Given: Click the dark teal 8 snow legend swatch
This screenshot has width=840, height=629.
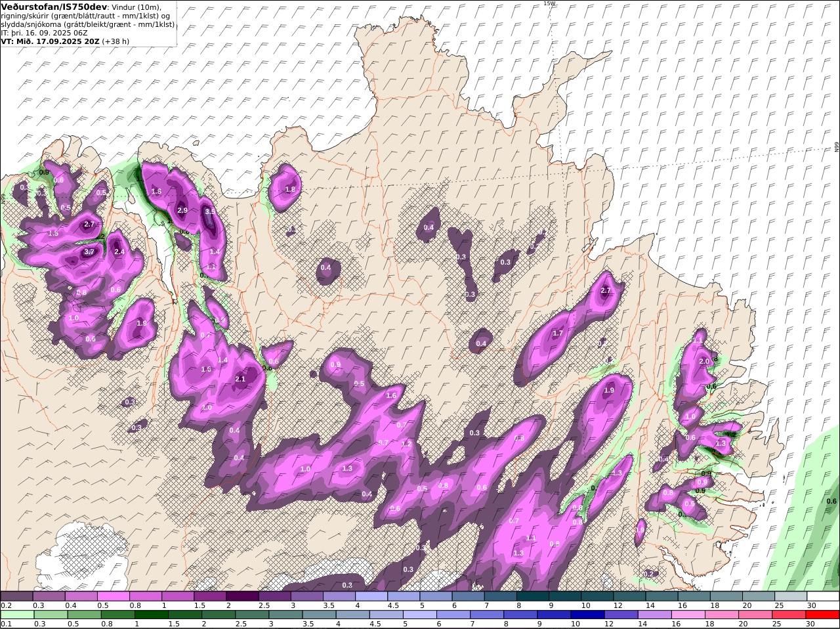Looking at the screenshot, I should (x=533, y=596).
